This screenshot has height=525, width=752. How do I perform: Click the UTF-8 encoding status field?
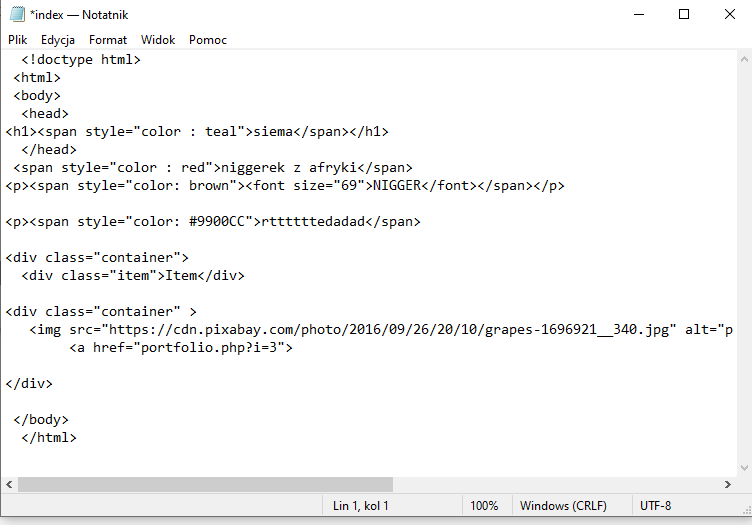point(656,506)
